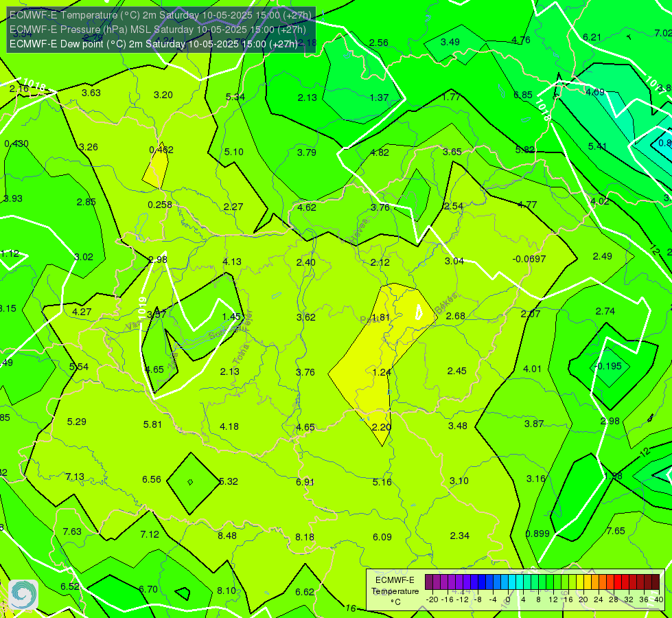Click the dew point value 5.34
Viewport: 672px width, 618px height.
[235, 97]
